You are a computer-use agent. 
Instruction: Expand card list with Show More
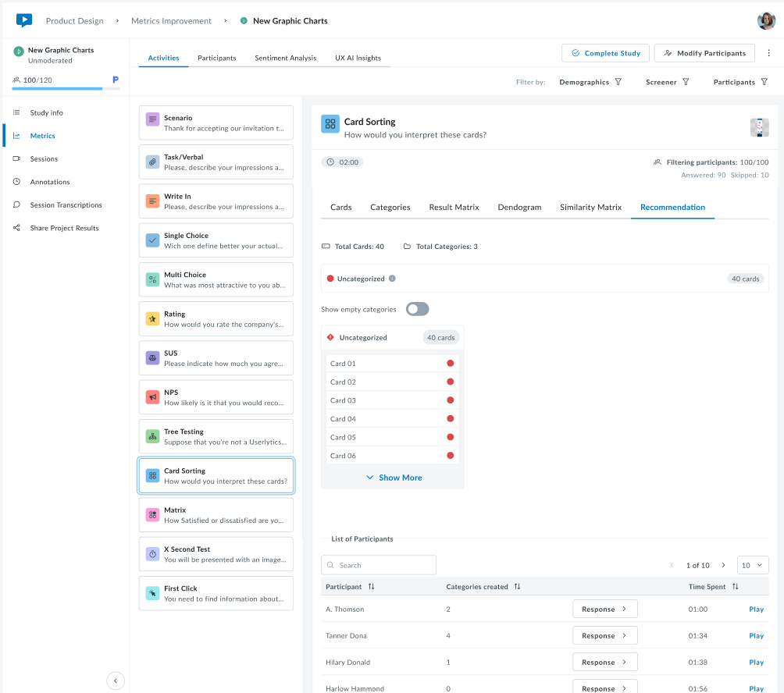click(394, 478)
